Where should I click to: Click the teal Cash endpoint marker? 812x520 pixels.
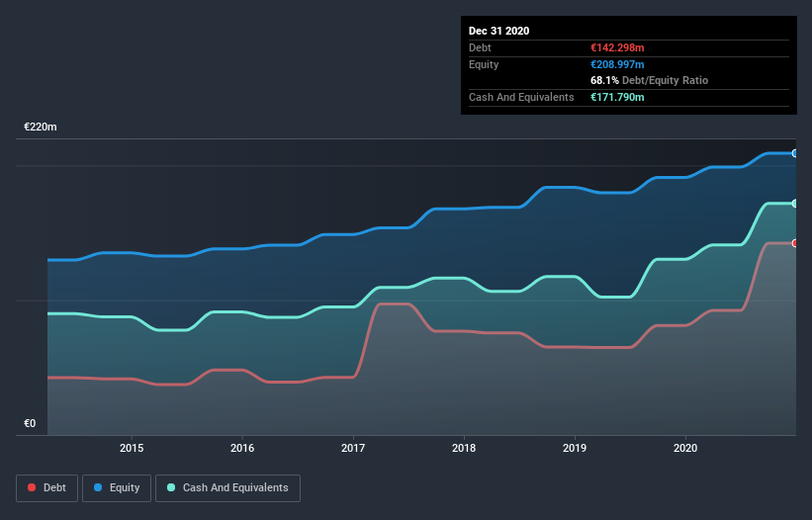point(795,204)
